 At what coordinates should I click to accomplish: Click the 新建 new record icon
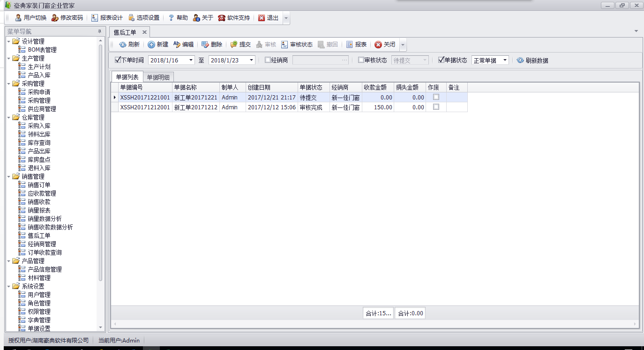(x=151, y=45)
